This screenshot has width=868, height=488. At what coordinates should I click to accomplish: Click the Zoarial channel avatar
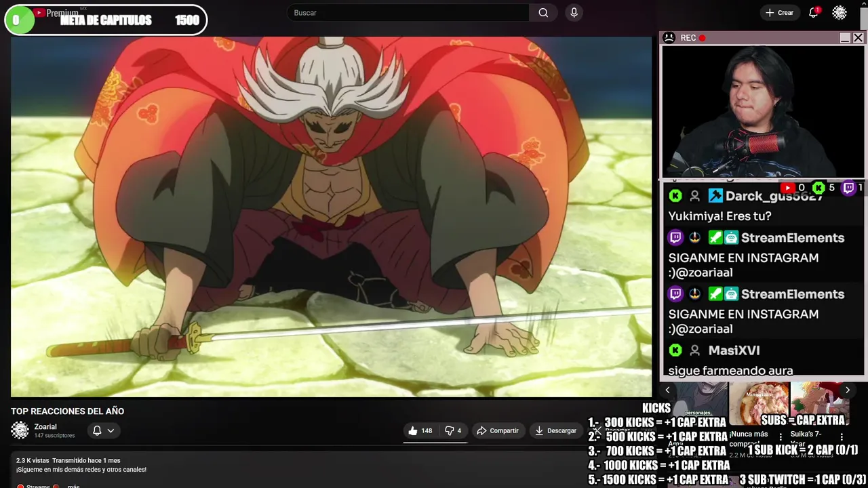[x=20, y=430]
